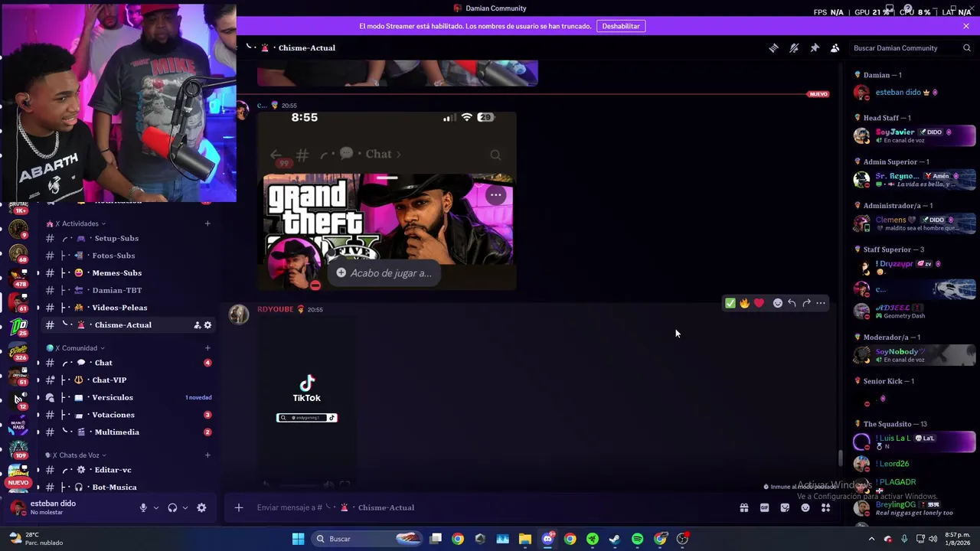Open the Versiculos channel
980x551 pixels.
pyautogui.click(x=129, y=398)
